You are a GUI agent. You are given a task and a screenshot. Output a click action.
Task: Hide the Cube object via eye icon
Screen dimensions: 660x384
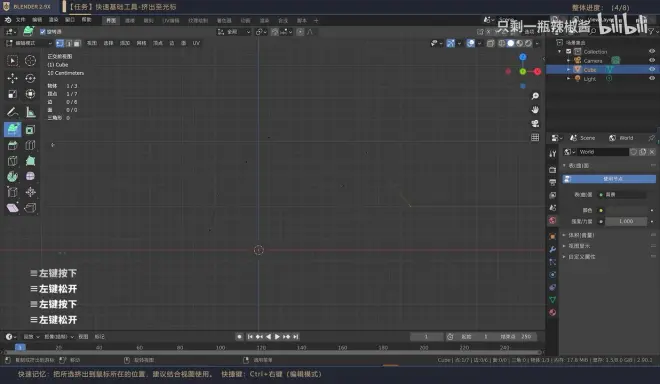click(652, 69)
